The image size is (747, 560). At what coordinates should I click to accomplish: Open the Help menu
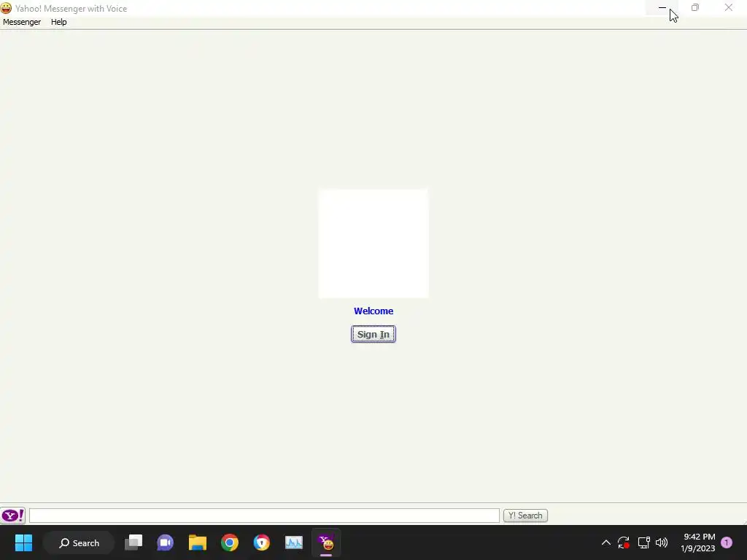(58, 22)
